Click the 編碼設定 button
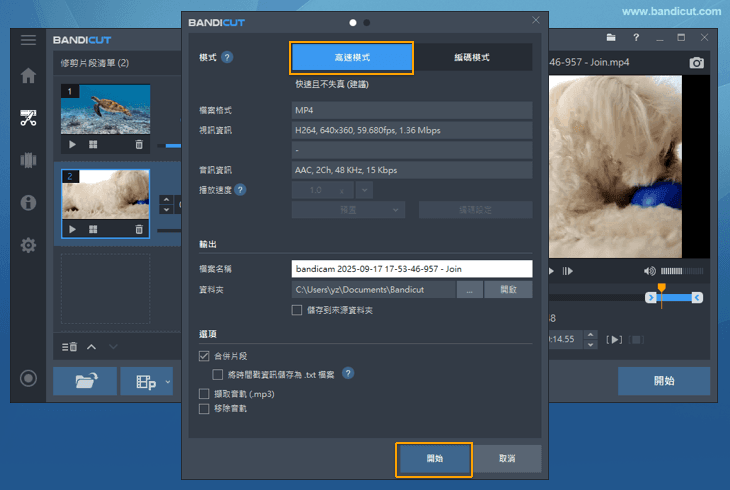Screen dimensions: 730x490 pos(475,210)
